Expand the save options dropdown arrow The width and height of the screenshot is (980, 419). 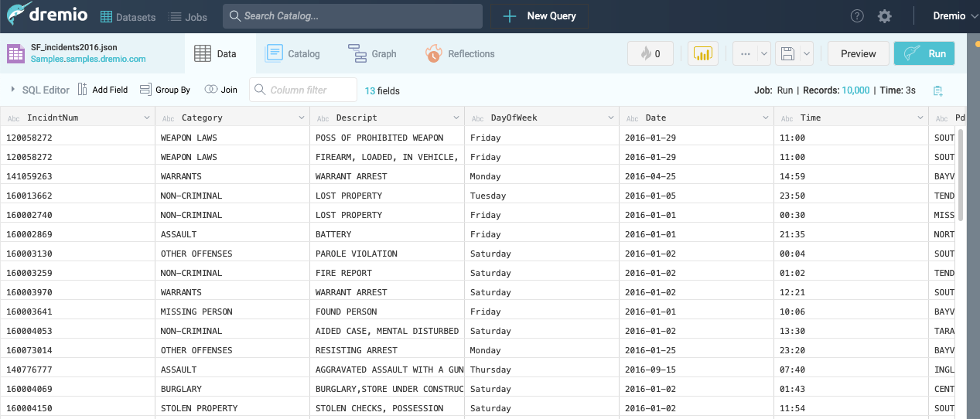click(x=807, y=53)
